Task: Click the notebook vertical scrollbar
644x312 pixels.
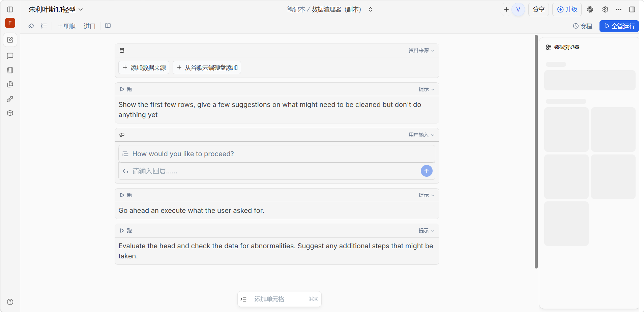Action: coord(536,151)
